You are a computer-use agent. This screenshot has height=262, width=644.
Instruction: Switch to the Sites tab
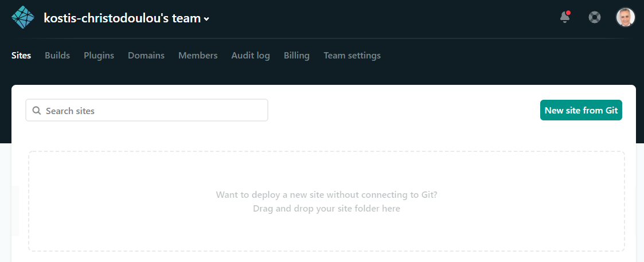click(x=21, y=56)
